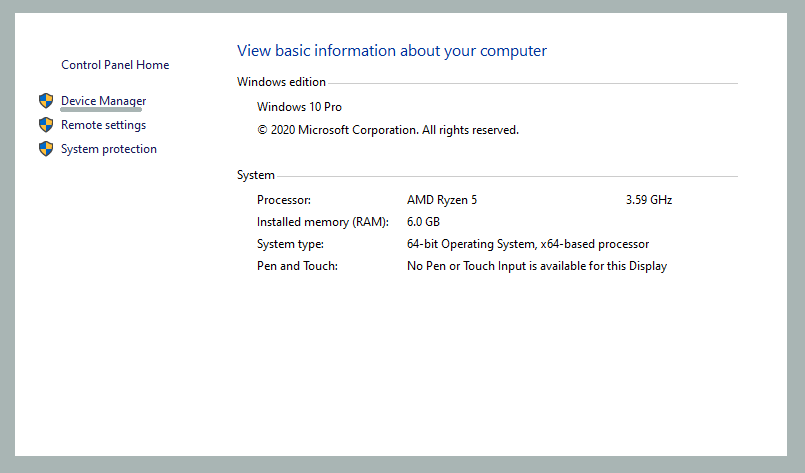Select the AMD Ryzen 5 value
805x473 pixels.
tap(442, 200)
